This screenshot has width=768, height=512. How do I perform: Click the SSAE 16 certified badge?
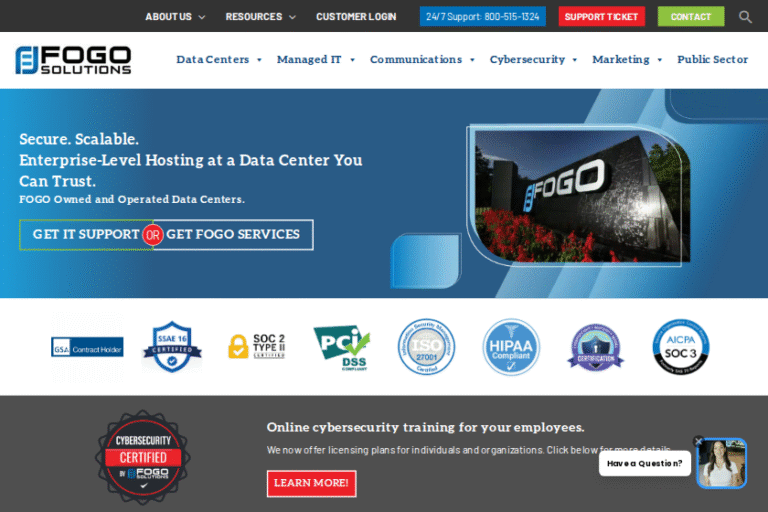[172, 347]
